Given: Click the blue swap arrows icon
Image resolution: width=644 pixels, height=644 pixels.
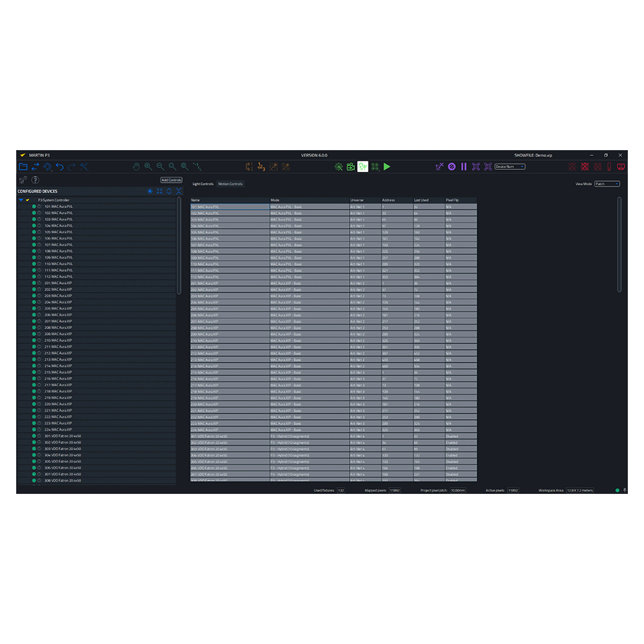Looking at the screenshot, I should (x=35, y=167).
